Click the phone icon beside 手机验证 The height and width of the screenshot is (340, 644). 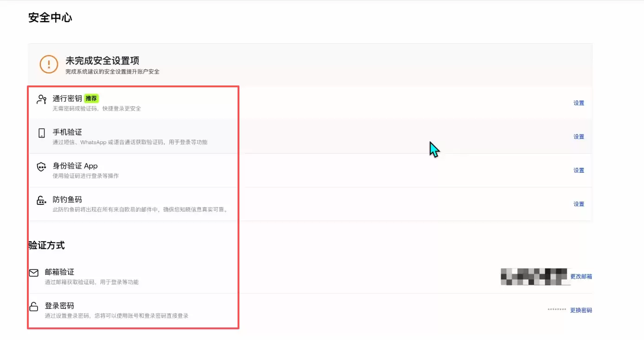click(41, 132)
